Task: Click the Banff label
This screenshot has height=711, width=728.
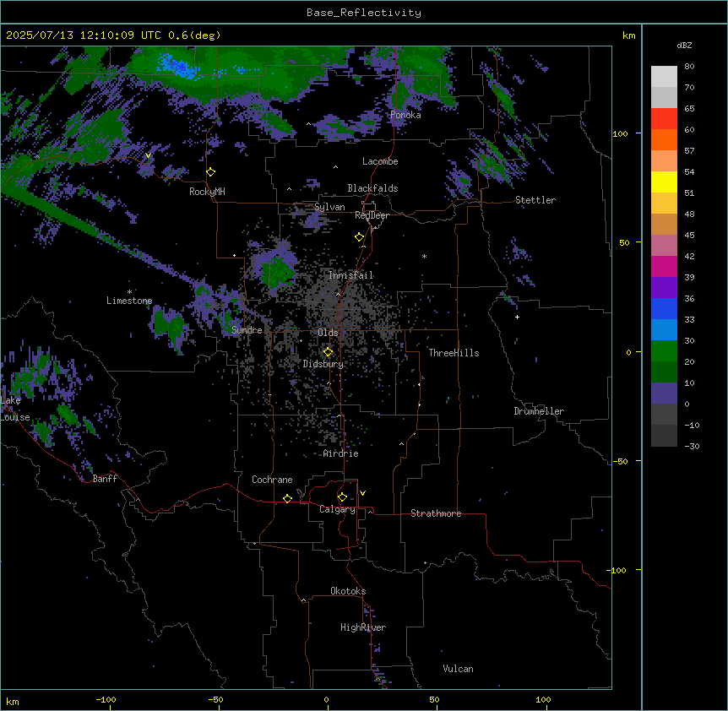Action: [105, 479]
